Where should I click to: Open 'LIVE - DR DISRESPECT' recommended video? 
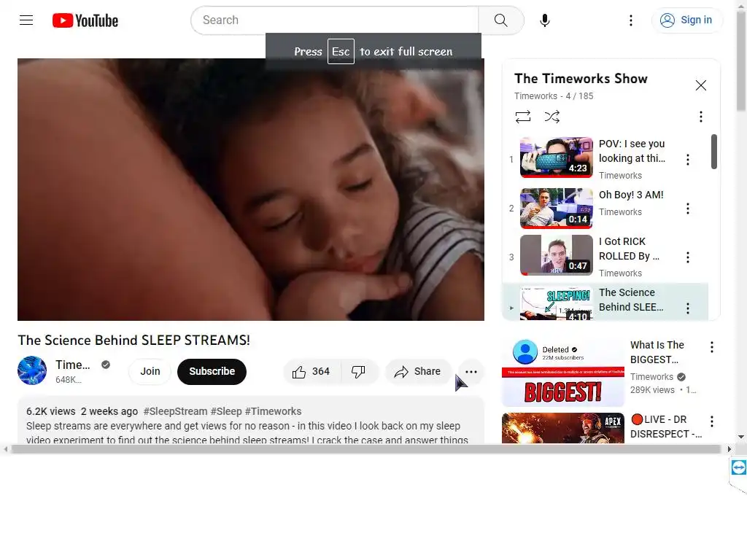[x=666, y=427]
